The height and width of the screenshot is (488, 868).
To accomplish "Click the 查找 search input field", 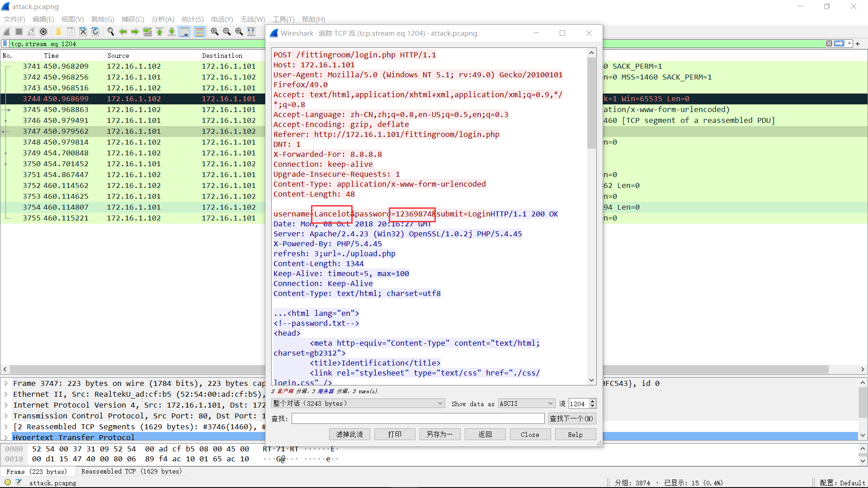I will (x=418, y=418).
